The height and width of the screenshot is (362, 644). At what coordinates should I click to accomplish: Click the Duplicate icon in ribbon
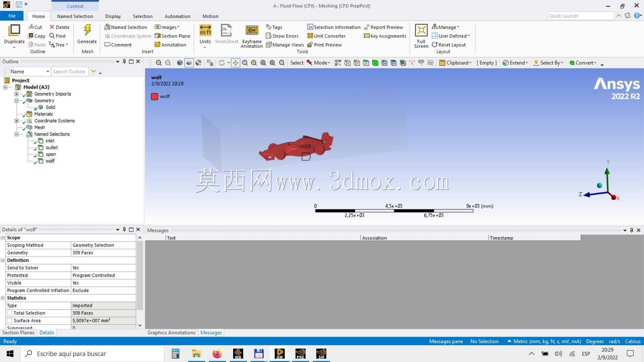pyautogui.click(x=14, y=30)
